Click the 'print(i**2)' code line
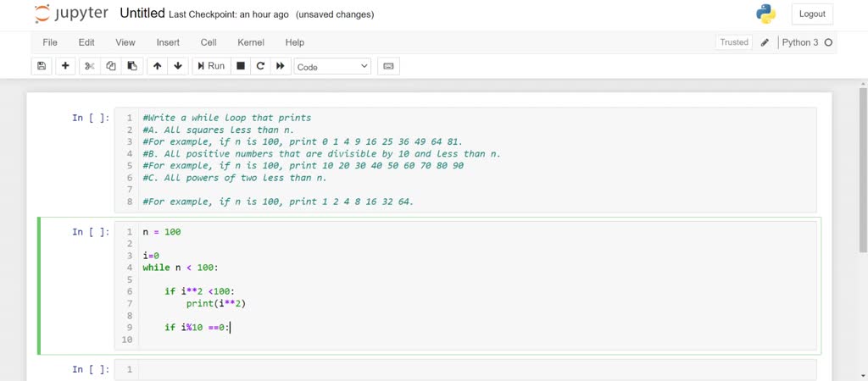 click(x=216, y=304)
